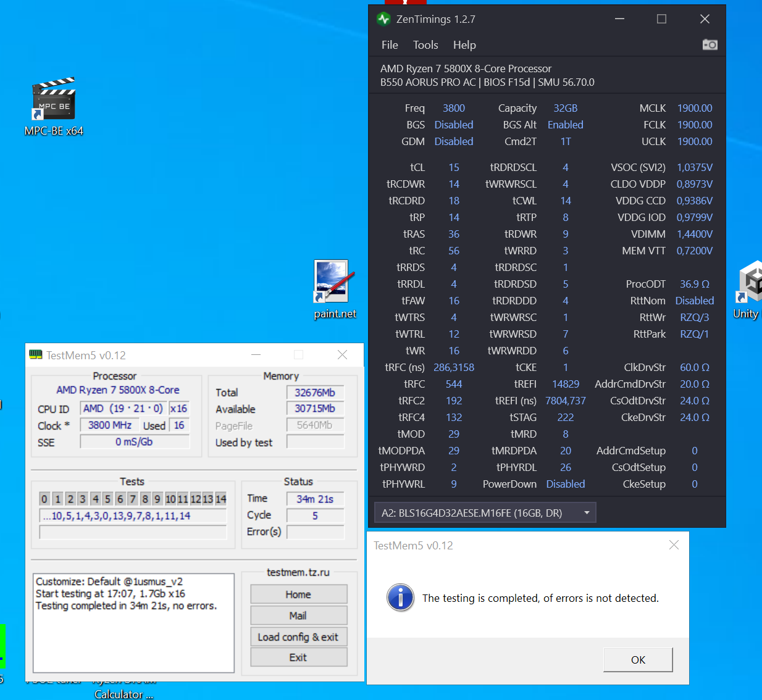Screen dimensions: 762x700
Task: Click the ClkDrvStr value 60.0 Ω
Action: click(x=695, y=367)
